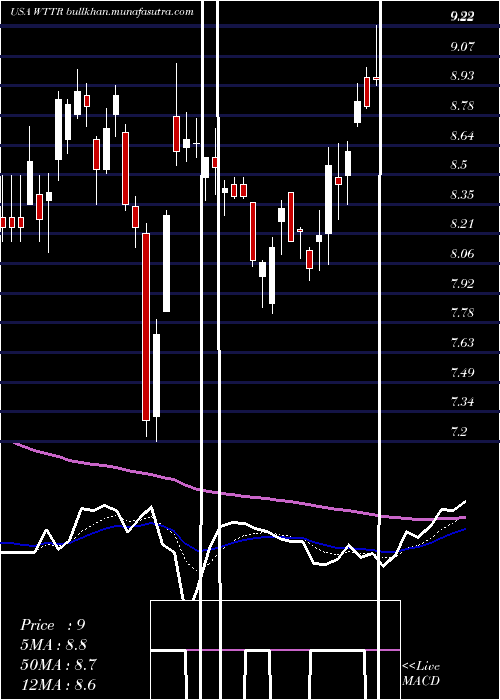The width and height of the screenshot is (500, 700).
Task: Click the 50MA : 8.7 readout
Action: pos(57,665)
